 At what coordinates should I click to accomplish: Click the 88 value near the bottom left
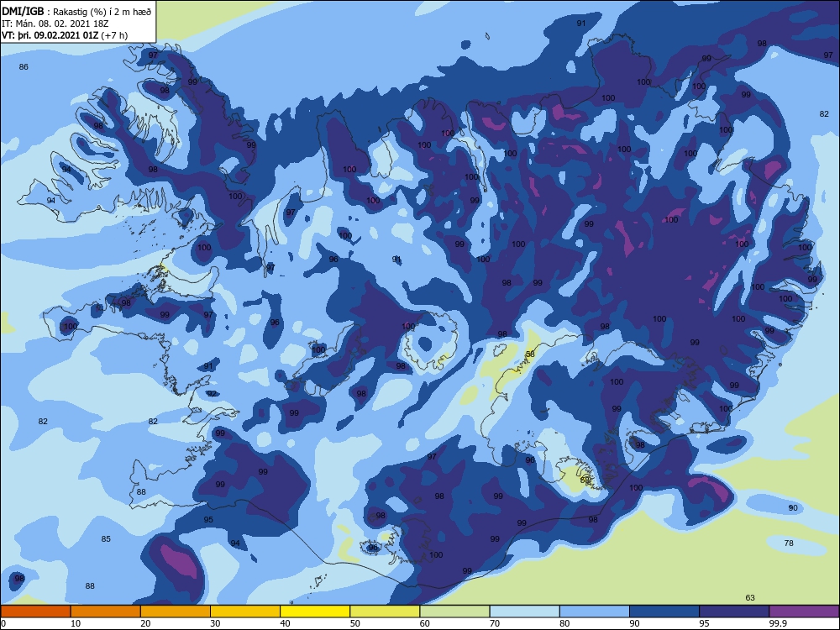90,586
